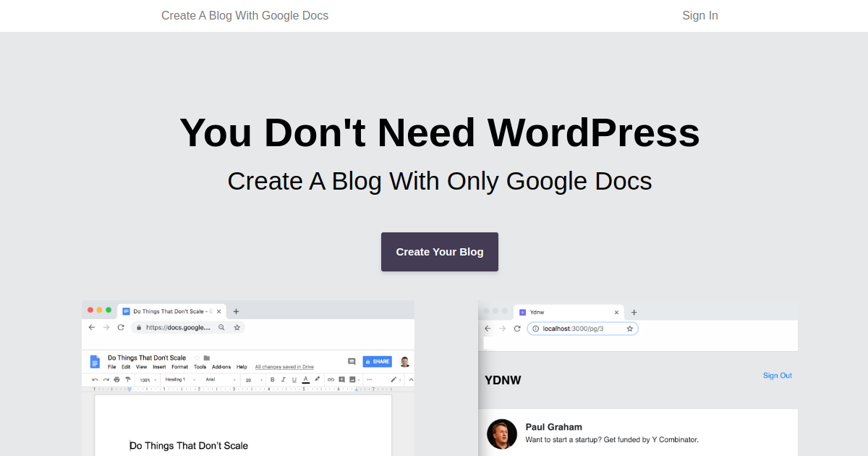Click the Print icon in Docs toolbar
868x456 pixels.
click(116, 379)
